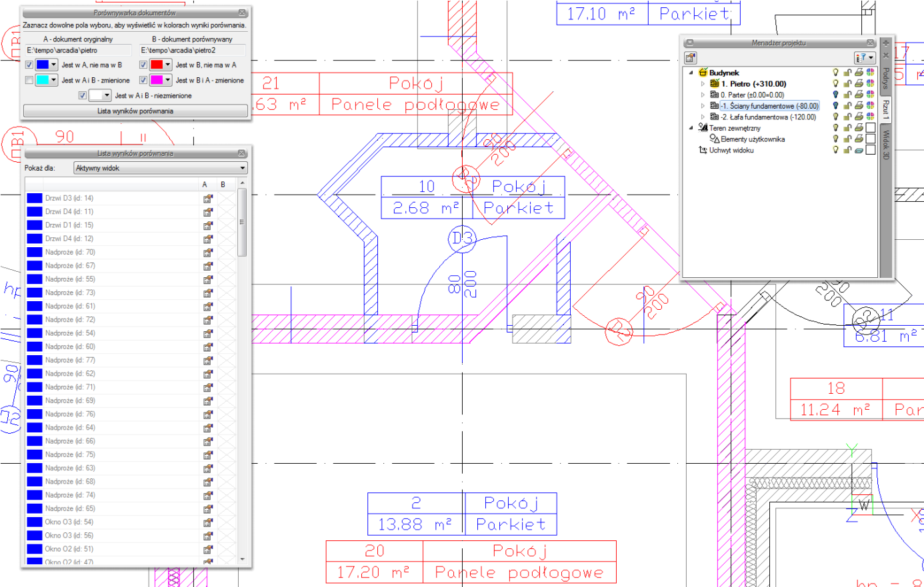Click padlock icon for 0. Parter
Viewport: 924px width, 587px height.
(x=847, y=95)
